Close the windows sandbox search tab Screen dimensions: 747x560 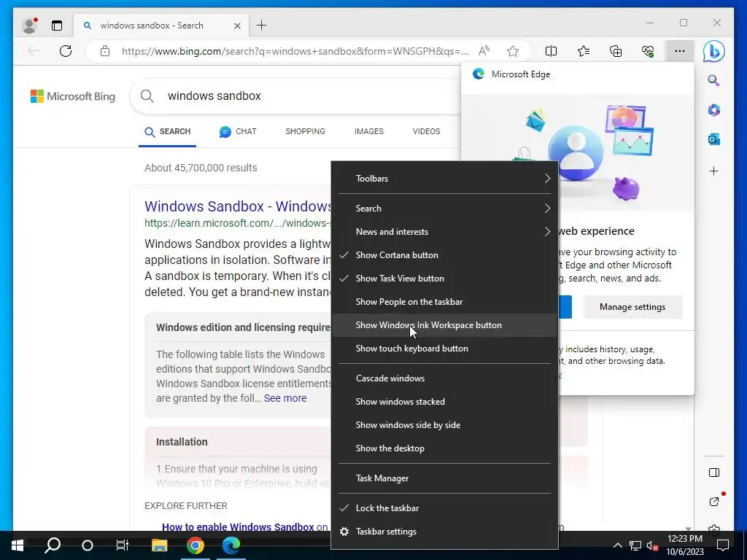[x=237, y=26]
